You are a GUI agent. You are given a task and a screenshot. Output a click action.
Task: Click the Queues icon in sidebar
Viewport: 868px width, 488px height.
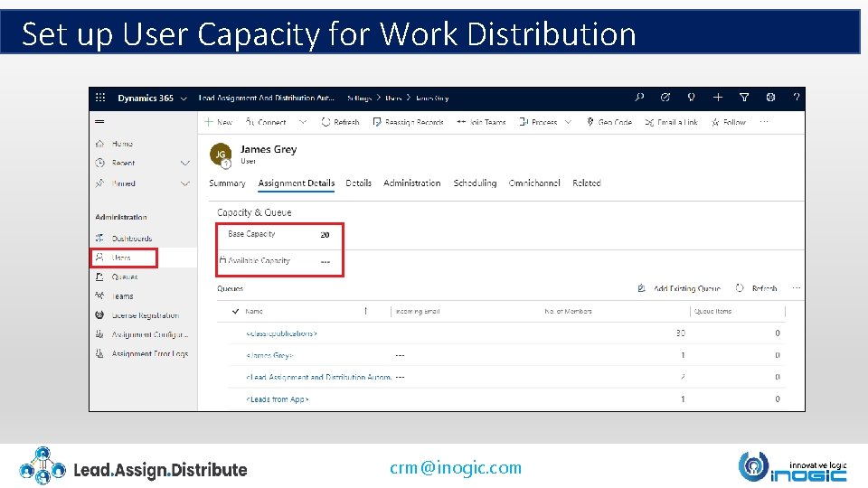99,277
